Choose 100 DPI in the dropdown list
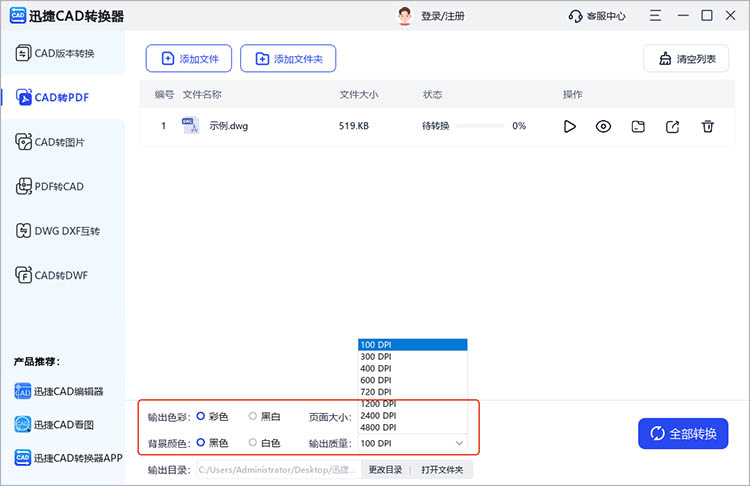750x486 pixels. tap(413, 344)
